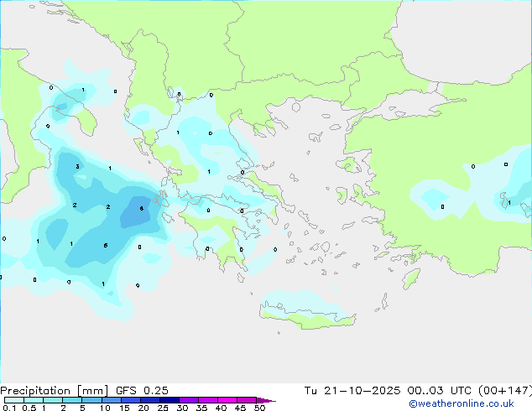The width and height of the screenshot is (532, 411).
Task: Click the "(00+147)" forecast offset text
Action: tap(505, 391)
